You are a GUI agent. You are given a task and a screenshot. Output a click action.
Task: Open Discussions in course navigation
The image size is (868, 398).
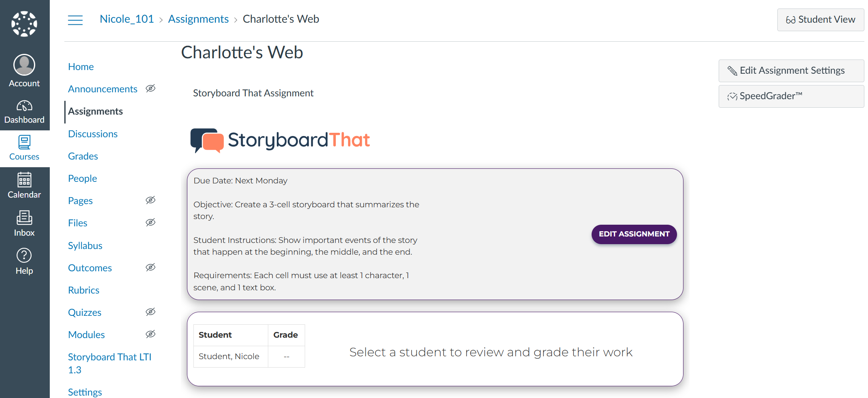tap(93, 134)
